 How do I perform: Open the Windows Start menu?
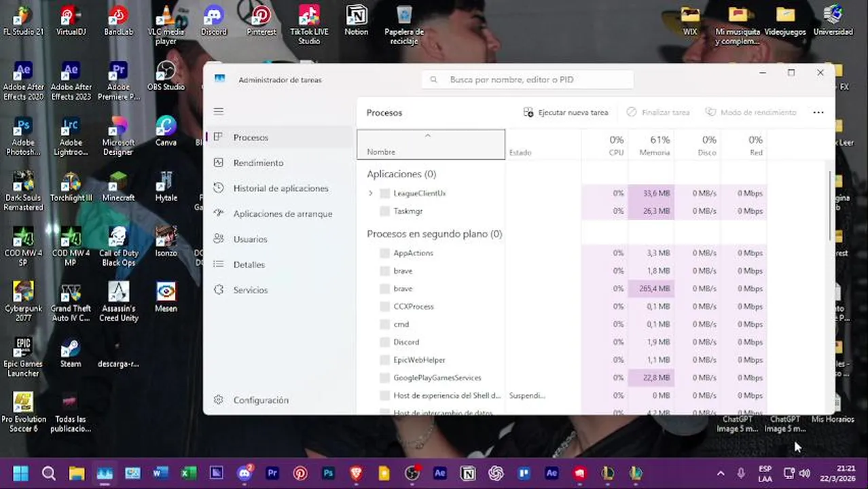(x=20, y=473)
